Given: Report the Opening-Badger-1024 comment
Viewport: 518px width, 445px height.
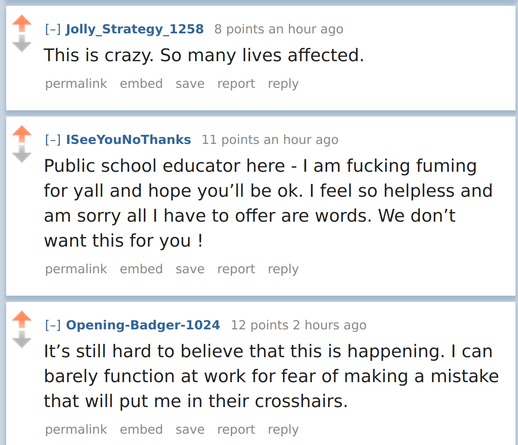Looking at the screenshot, I should point(236,430).
